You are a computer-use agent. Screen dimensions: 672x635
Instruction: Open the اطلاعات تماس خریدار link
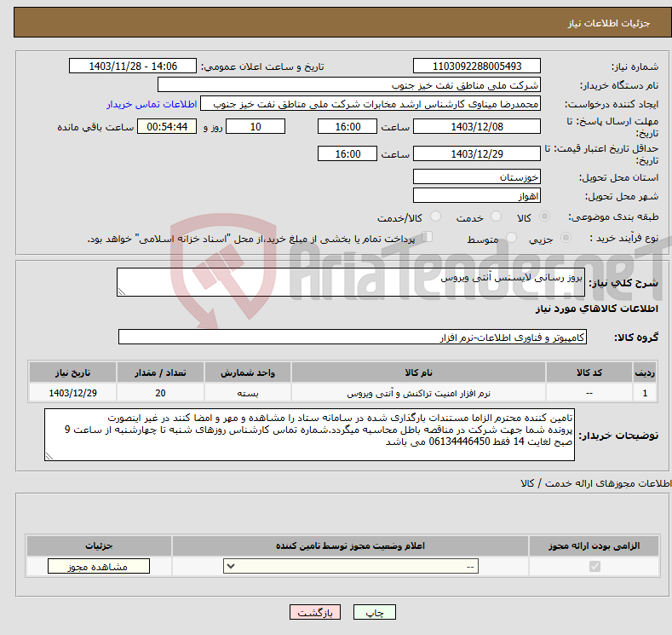click(x=152, y=104)
